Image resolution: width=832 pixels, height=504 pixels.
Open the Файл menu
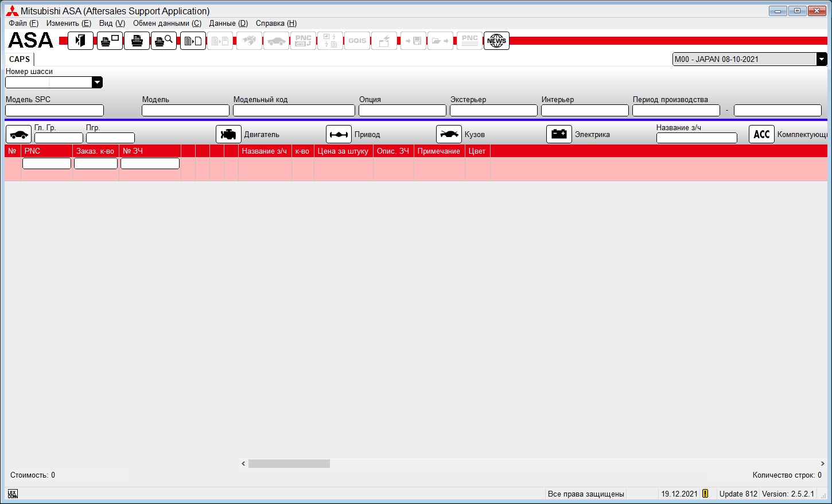24,24
